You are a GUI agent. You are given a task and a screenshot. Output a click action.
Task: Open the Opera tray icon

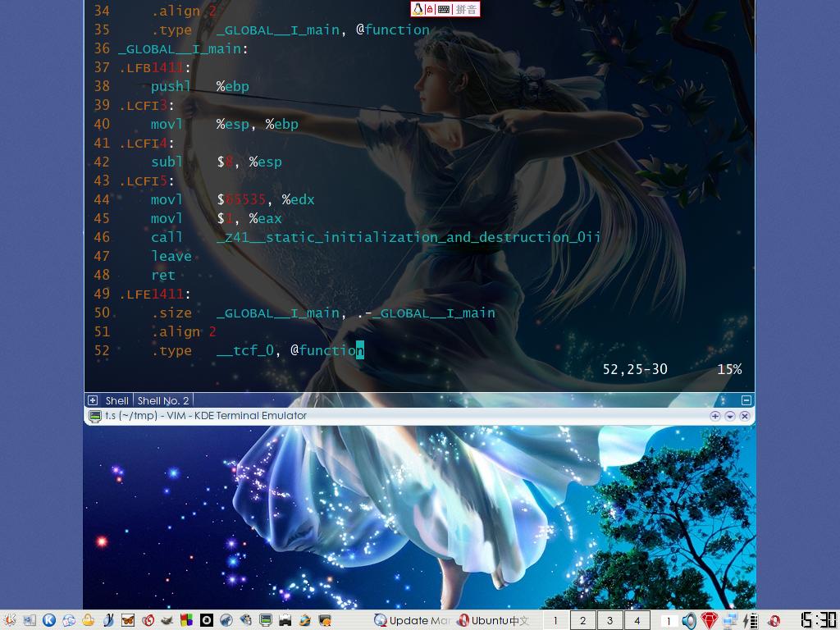(774, 620)
